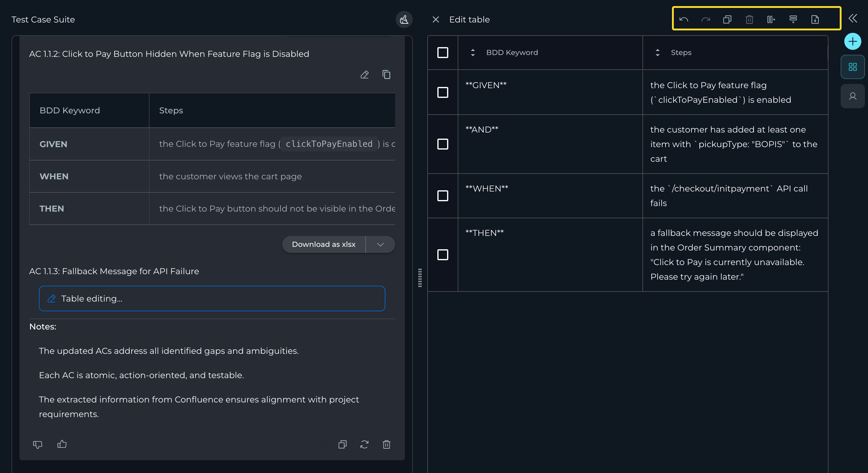The width and height of the screenshot is (868, 473).
Task: Click the fallback message step cell
Action: [x=735, y=254]
